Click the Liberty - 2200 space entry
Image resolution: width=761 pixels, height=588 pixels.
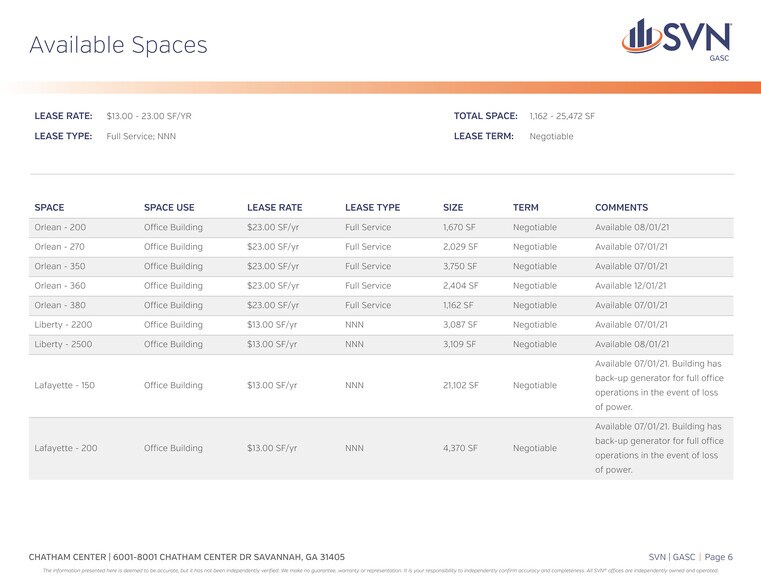64,325
